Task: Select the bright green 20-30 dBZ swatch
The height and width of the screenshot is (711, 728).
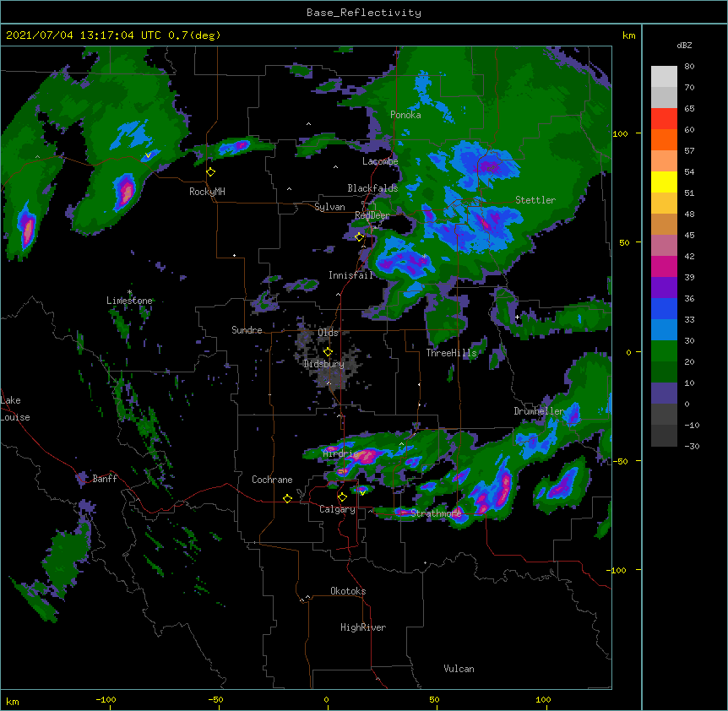Action: click(x=664, y=351)
